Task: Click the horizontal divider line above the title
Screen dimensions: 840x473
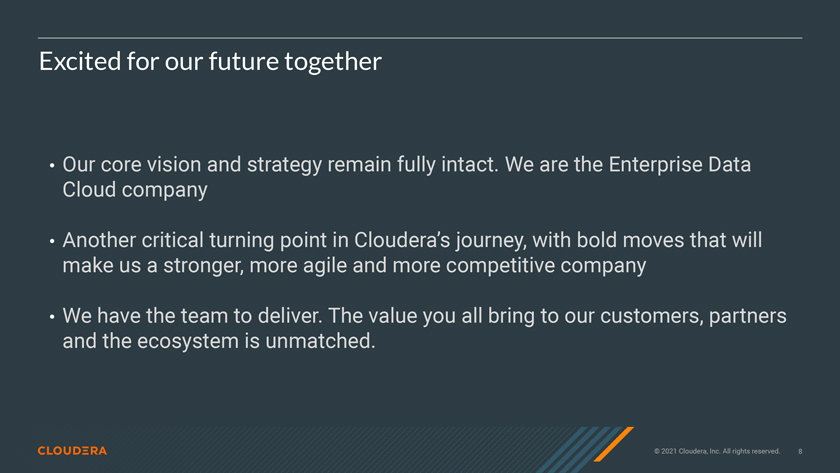Action: click(420, 38)
